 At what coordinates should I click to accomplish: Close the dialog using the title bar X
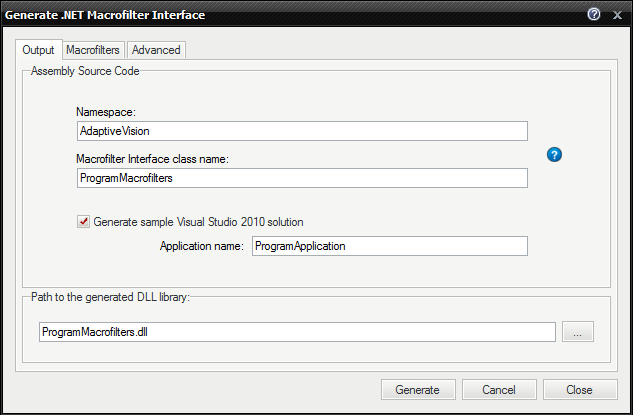click(x=616, y=15)
